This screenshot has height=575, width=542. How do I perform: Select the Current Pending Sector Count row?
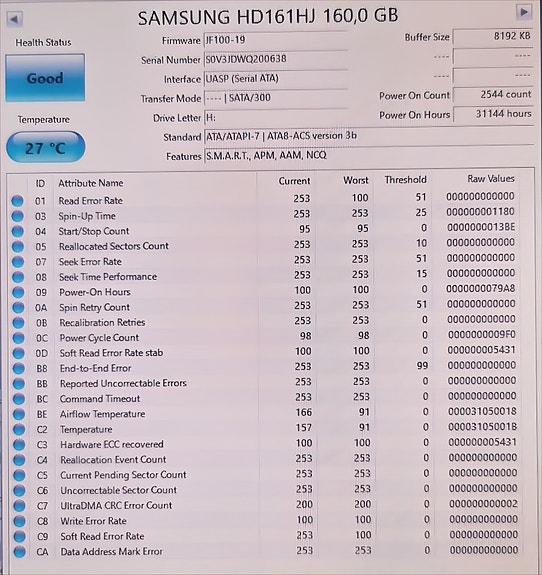click(x=264, y=475)
